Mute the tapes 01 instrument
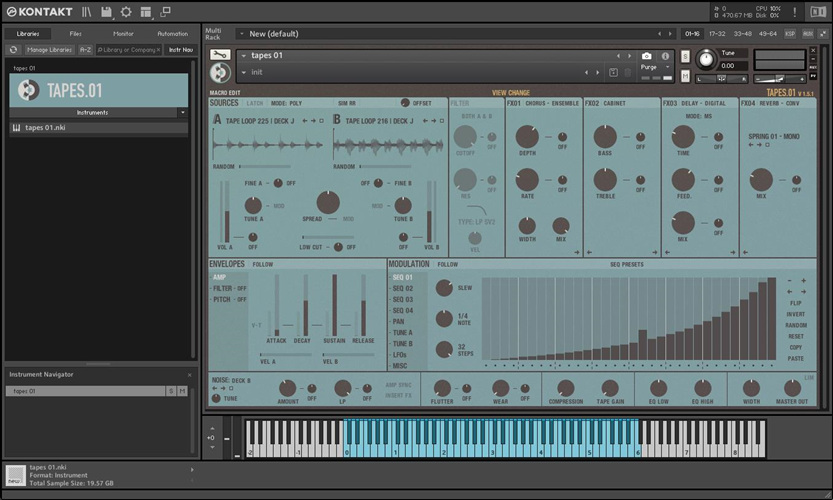Viewport: 833px width, 500px height. pyautogui.click(x=684, y=75)
